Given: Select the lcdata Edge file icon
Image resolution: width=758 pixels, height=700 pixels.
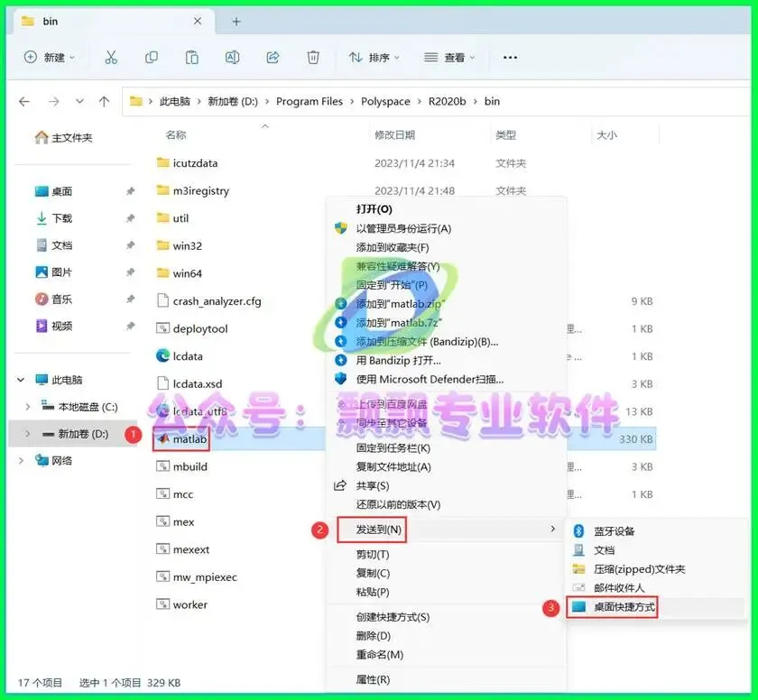Looking at the screenshot, I should 163,356.
